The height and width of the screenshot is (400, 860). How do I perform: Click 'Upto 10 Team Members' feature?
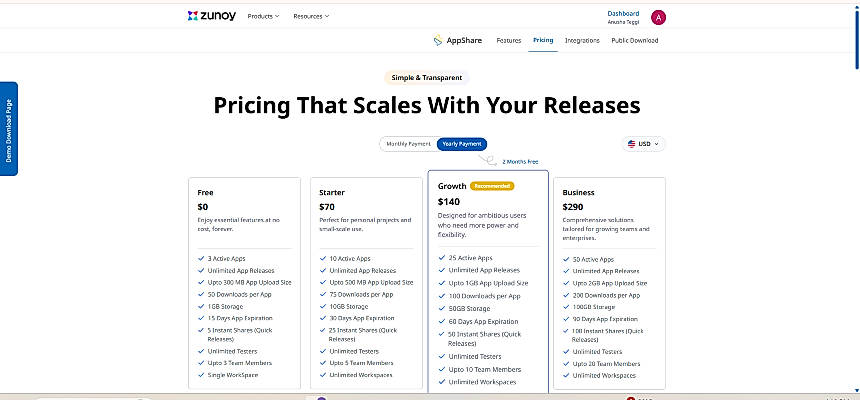(484, 370)
